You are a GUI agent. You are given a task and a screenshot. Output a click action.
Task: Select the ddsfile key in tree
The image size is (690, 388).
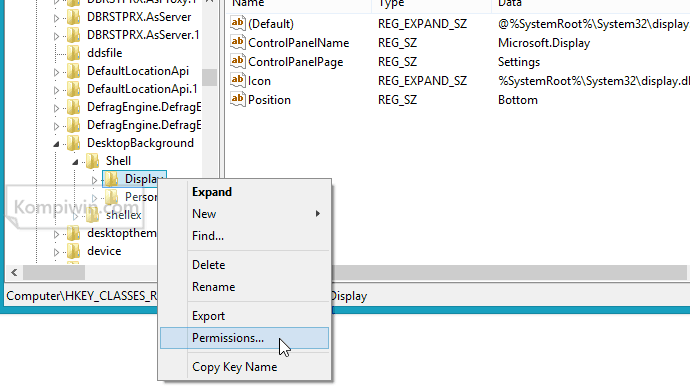tap(104, 53)
